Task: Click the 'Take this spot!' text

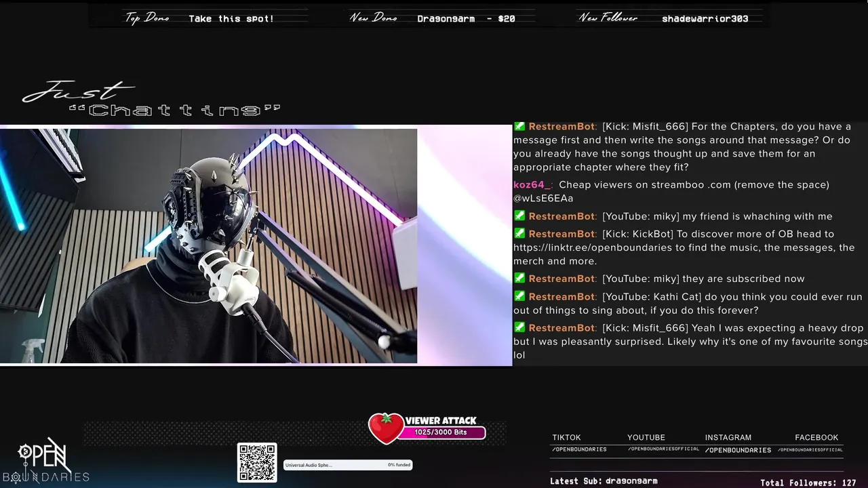Action: point(231,18)
